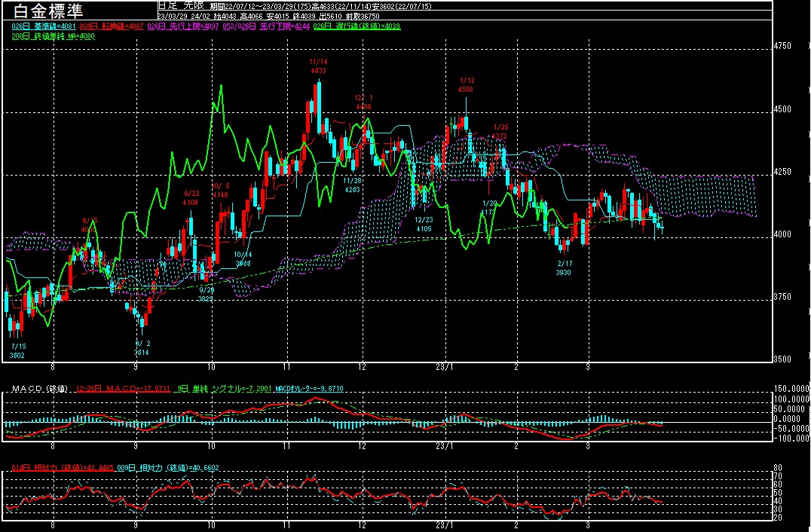Click the 前取36750 open interest value
Screen dimensions: 811x532
pos(363,16)
